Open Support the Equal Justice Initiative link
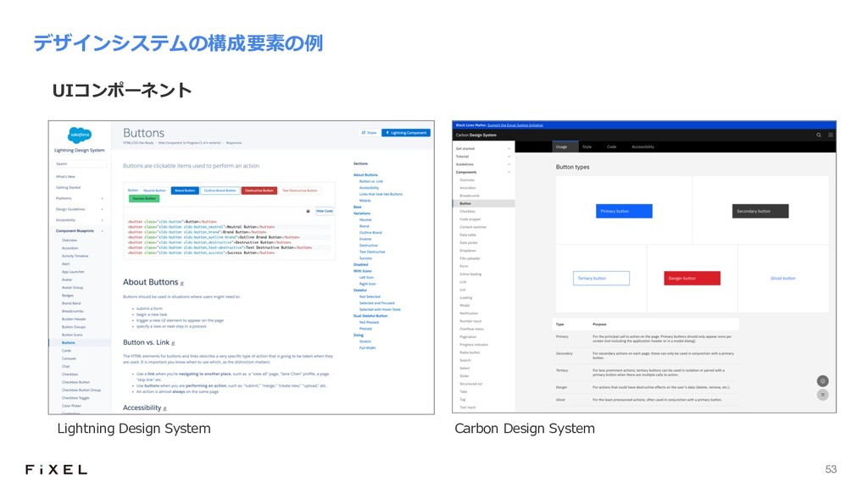Screen dimensions: 868x488 click(x=515, y=125)
